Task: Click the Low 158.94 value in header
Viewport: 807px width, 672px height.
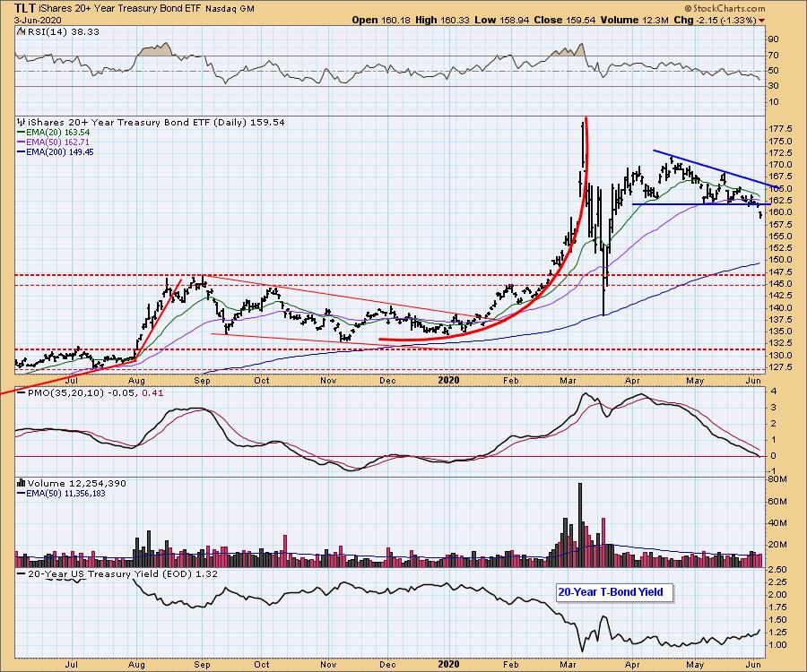Action: tap(503, 20)
